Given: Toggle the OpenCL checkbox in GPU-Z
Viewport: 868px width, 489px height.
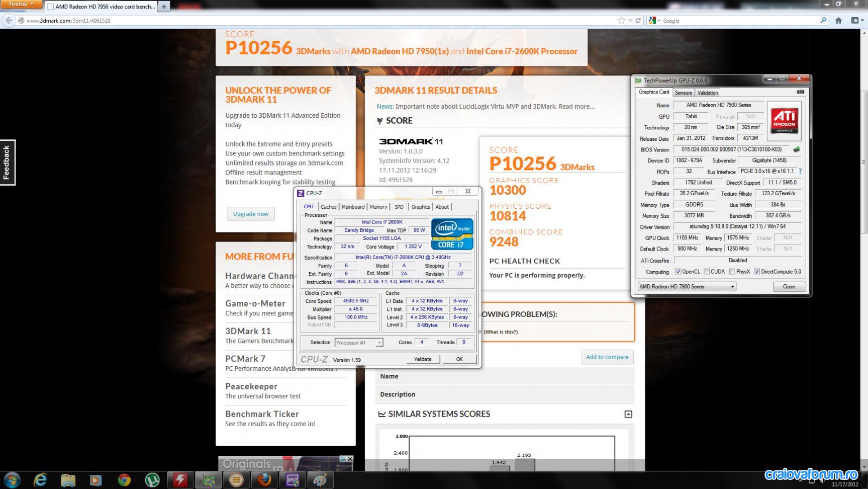Looking at the screenshot, I should pyautogui.click(x=678, y=272).
